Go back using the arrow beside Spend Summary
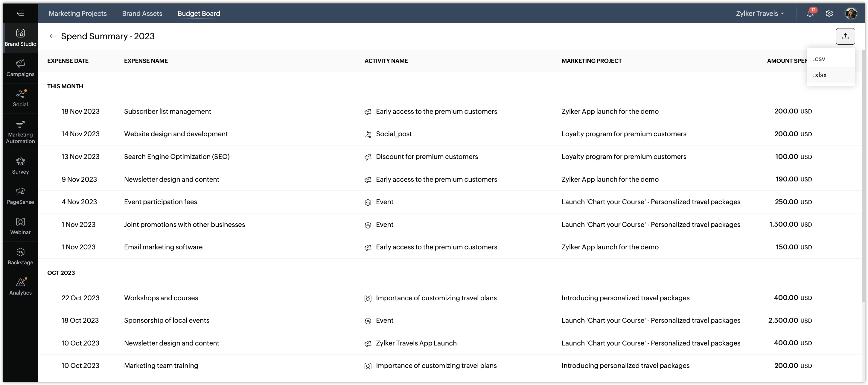 click(53, 36)
